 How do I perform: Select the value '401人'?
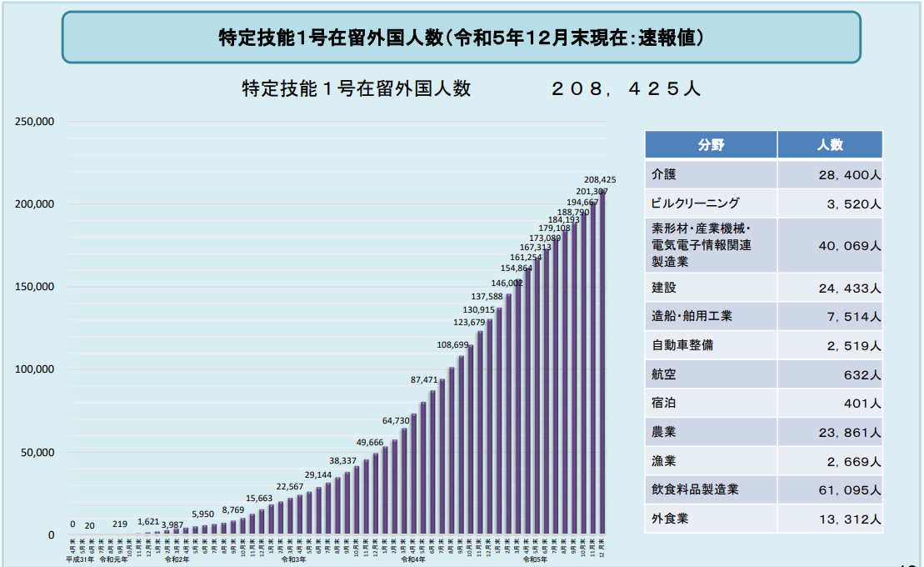(862, 404)
